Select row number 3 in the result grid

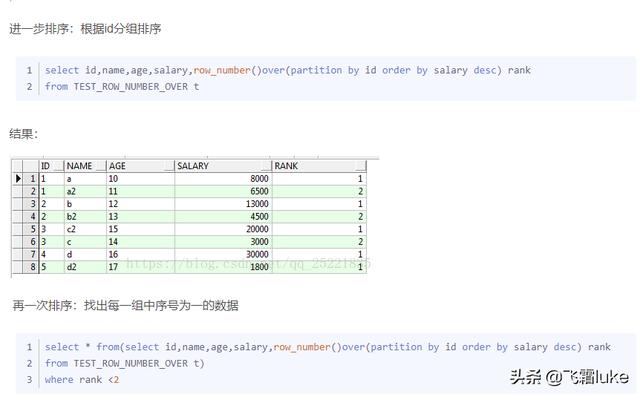(31, 204)
